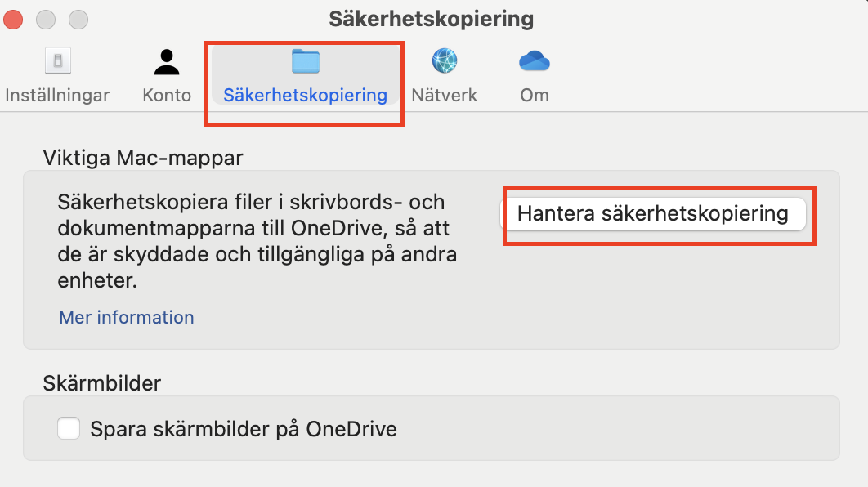Click the OneDrive cloud icon above Om
The width and height of the screenshot is (868, 487).
(535, 61)
